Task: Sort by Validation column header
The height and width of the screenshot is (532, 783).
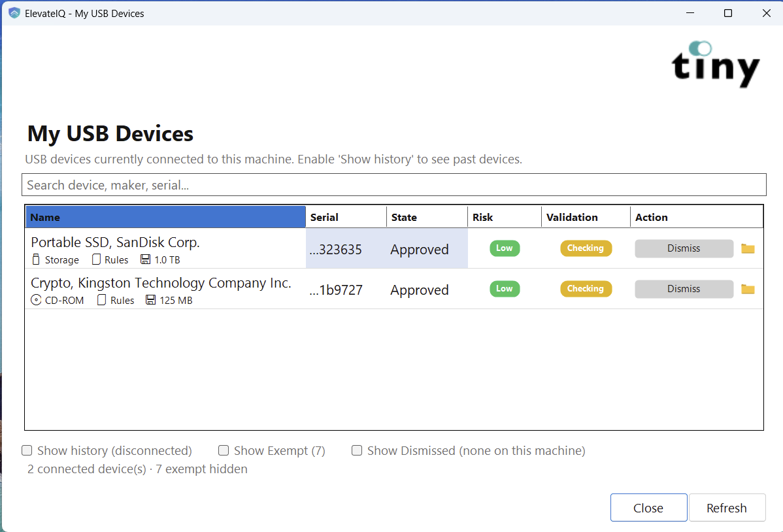Action: [x=586, y=217]
